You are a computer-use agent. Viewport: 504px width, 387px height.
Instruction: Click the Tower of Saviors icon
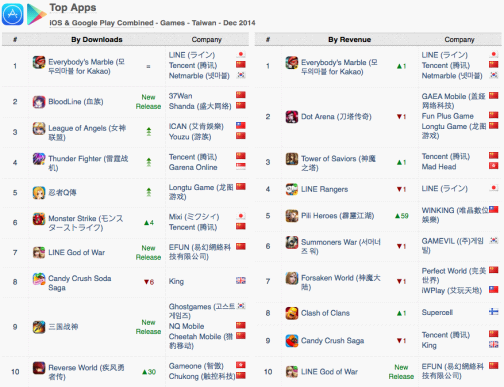292,159
